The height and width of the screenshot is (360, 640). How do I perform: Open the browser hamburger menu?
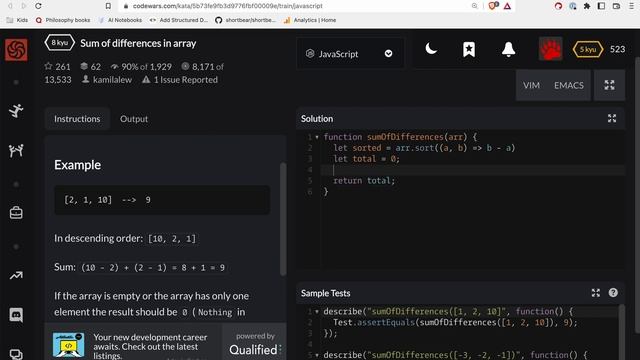631,6
